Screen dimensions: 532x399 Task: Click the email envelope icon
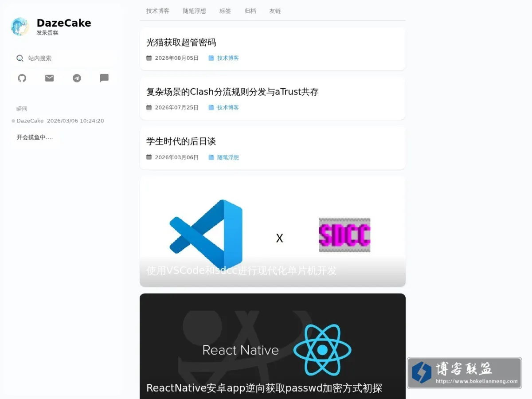coord(50,78)
